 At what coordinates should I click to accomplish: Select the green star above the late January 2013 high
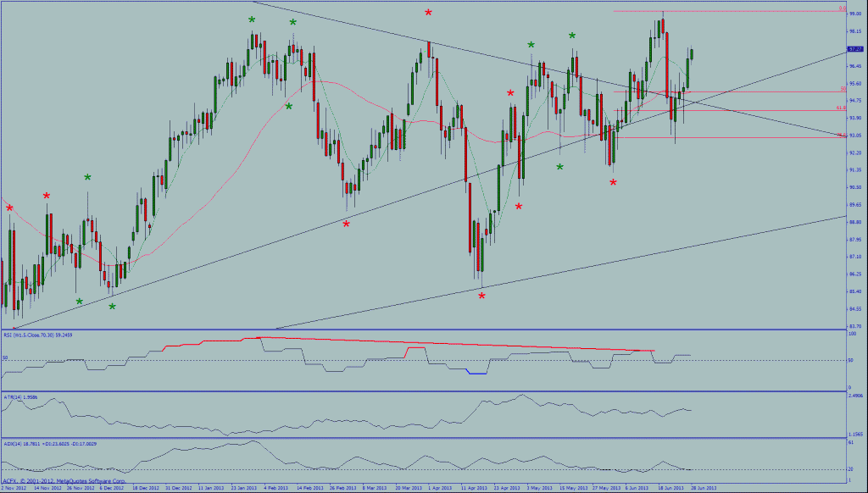pyautogui.click(x=252, y=19)
